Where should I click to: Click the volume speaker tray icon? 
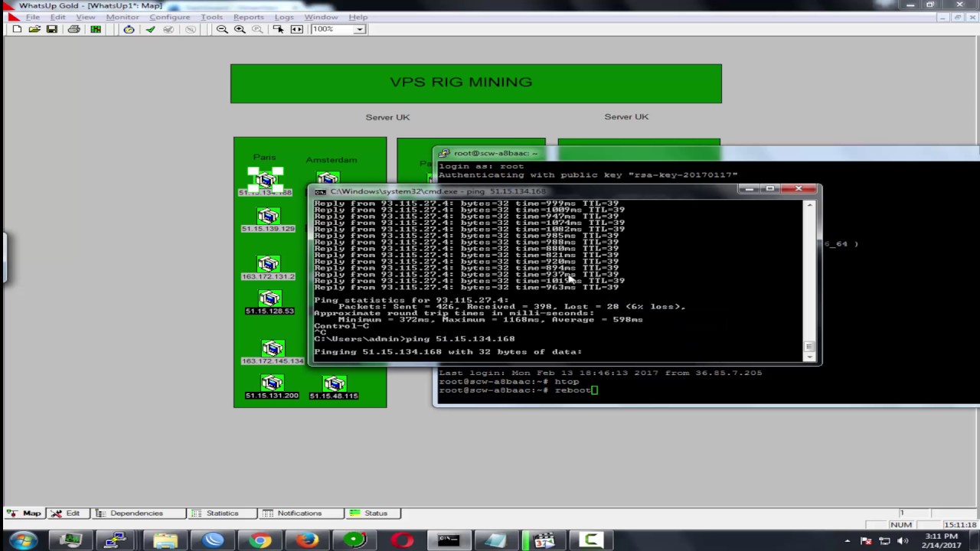coord(903,541)
